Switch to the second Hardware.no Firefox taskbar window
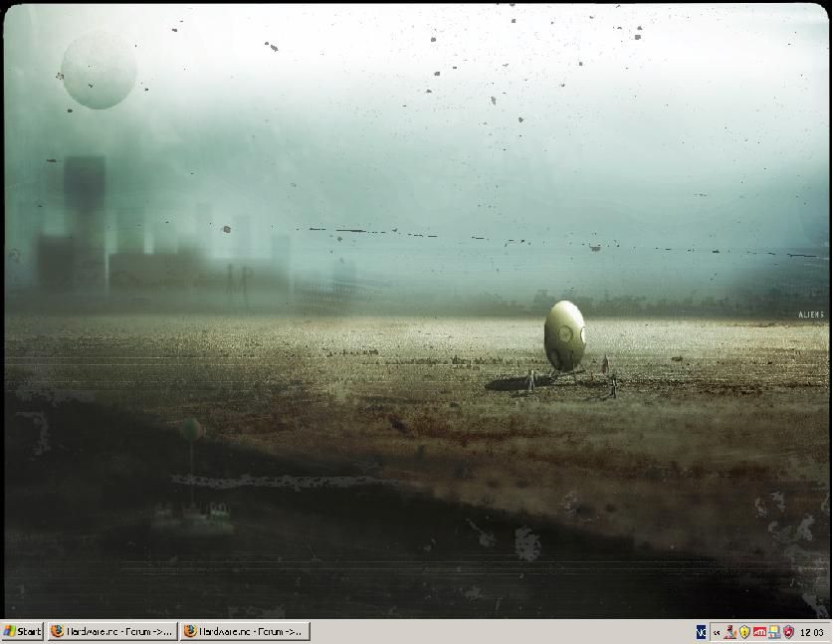The height and width of the screenshot is (644, 833). [245, 631]
